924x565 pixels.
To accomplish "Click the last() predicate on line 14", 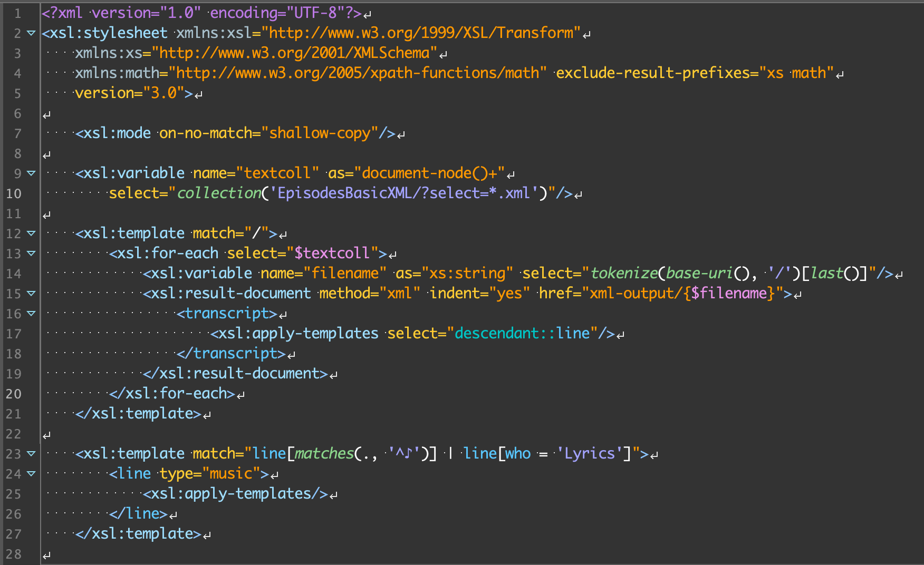I will (835, 274).
